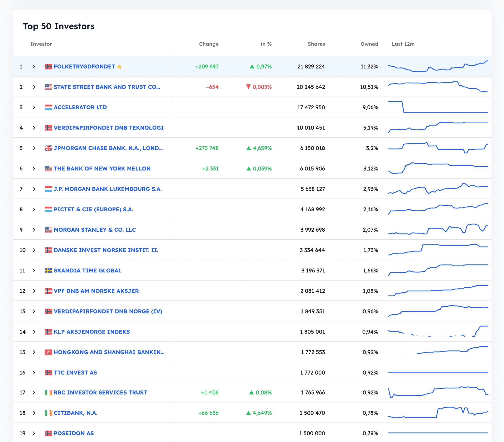The height and width of the screenshot is (442, 504).
Task: Open the KLP AKSJENORGE INDEKS link
Action: tap(92, 332)
